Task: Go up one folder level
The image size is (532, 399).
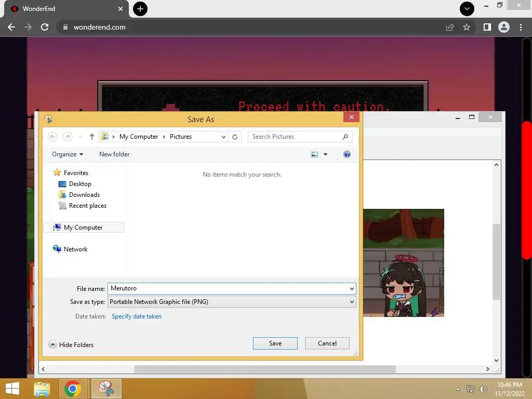Action: [91, 137]
